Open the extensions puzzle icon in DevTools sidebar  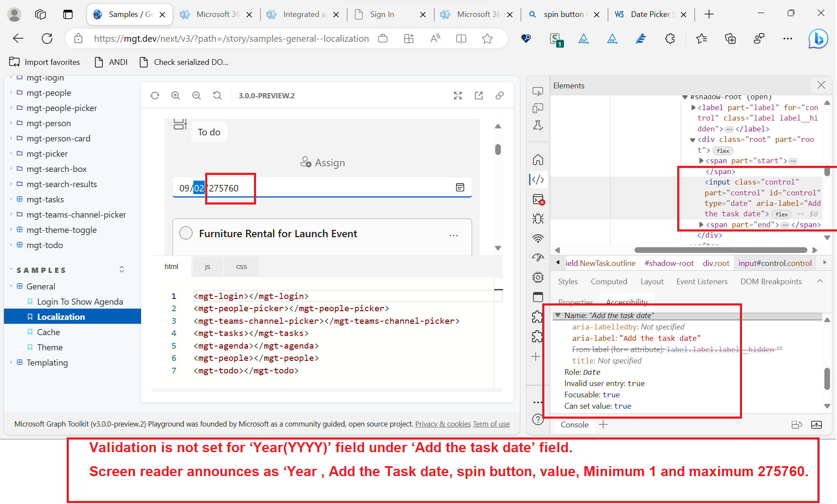[x=538, y=316]
